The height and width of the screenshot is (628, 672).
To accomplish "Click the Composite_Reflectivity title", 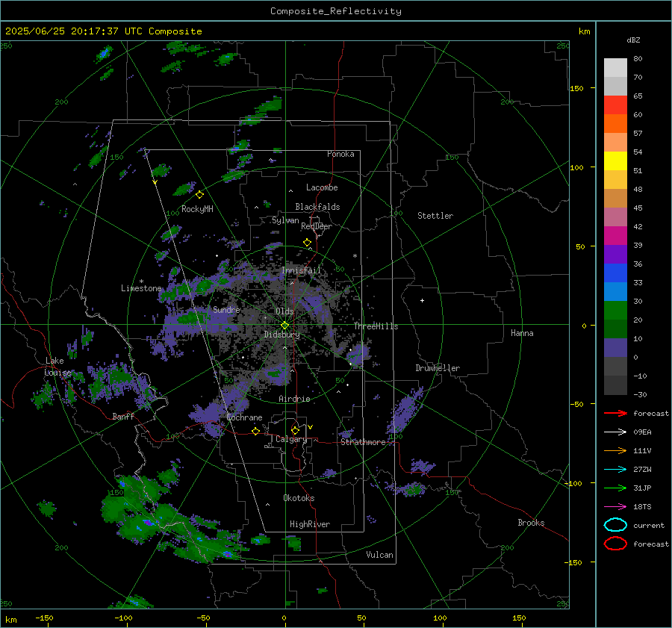I will click(x=336, y=11).
